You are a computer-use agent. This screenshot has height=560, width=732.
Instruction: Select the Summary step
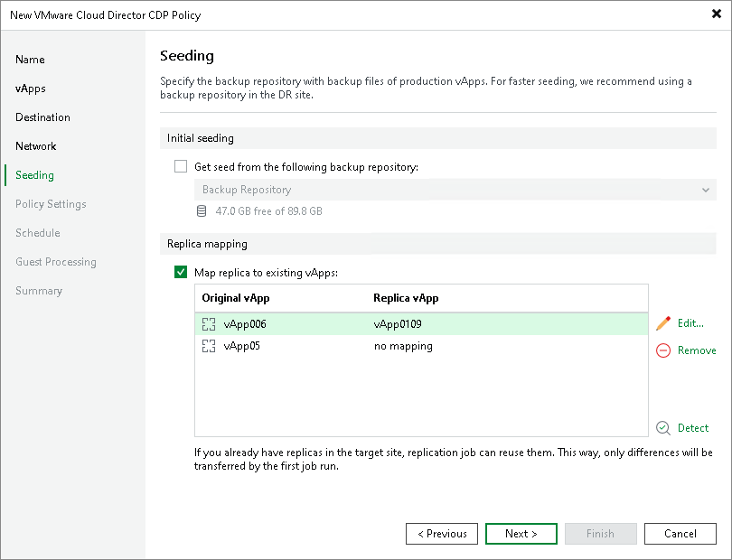(39, 291)
